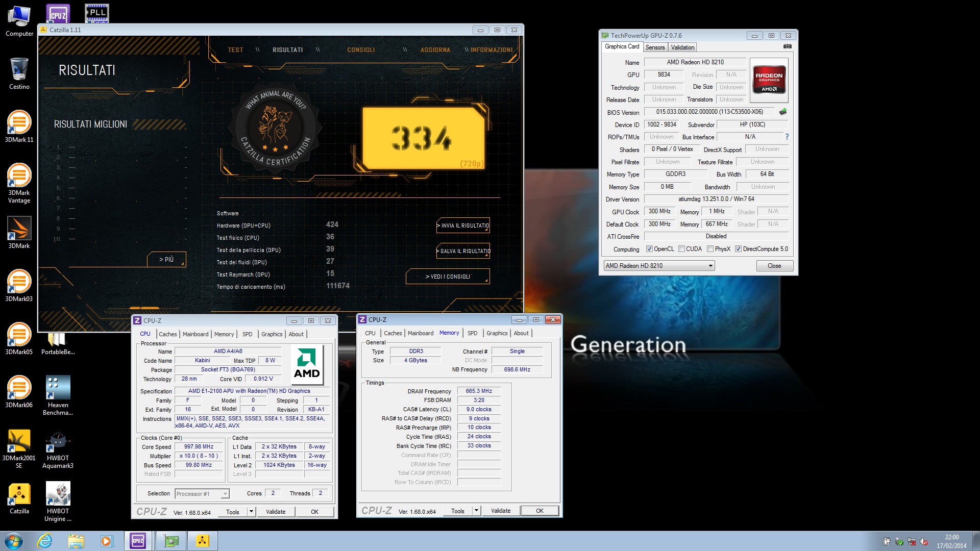The width and height of the screenshot is (980, 551).
Task: Toggle the OpenCL checkbox in GPU-Z
Action: (x=649, y=249)
